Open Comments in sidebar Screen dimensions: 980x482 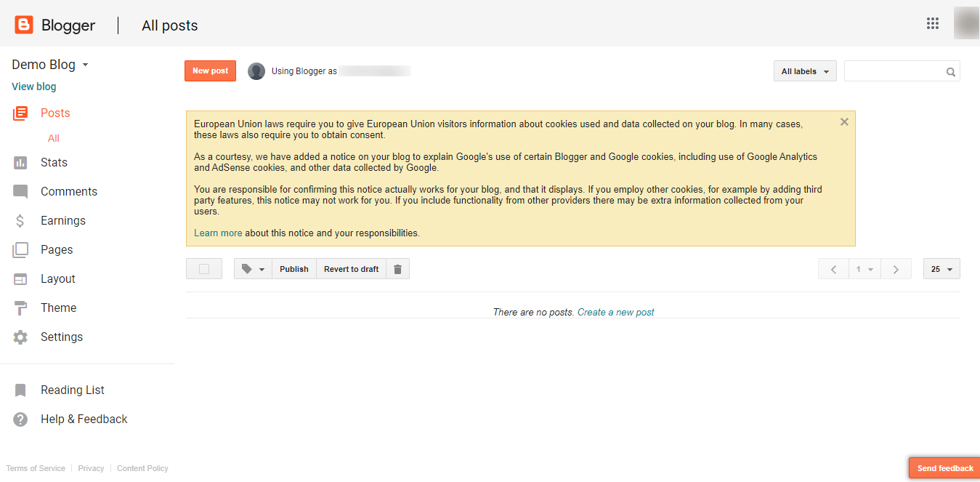click(x=69, y=192)
